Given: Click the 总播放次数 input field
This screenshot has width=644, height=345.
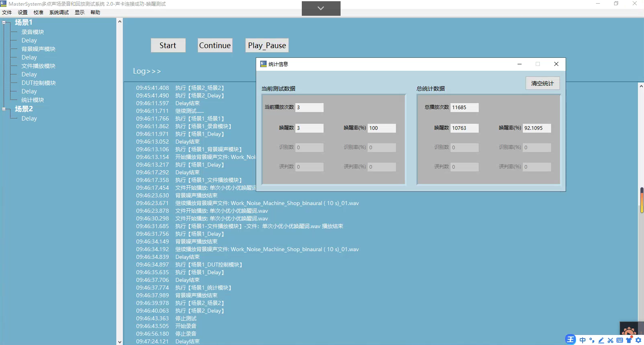Looking at the screenshot, I should pos(464,108).
